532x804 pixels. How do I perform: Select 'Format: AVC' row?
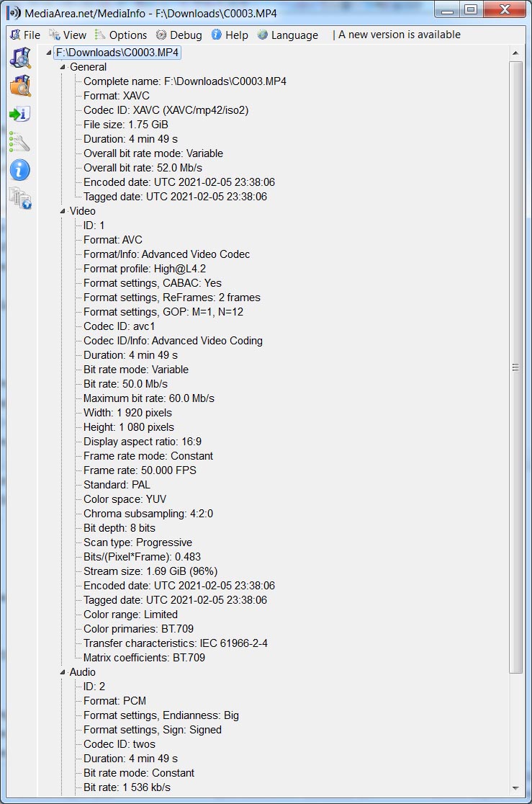coord(113,240)
